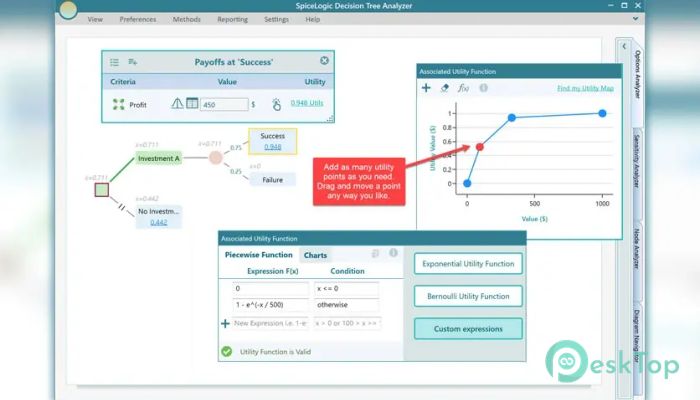Open the criteria list icon in Payoffs panel

point(114,62)
